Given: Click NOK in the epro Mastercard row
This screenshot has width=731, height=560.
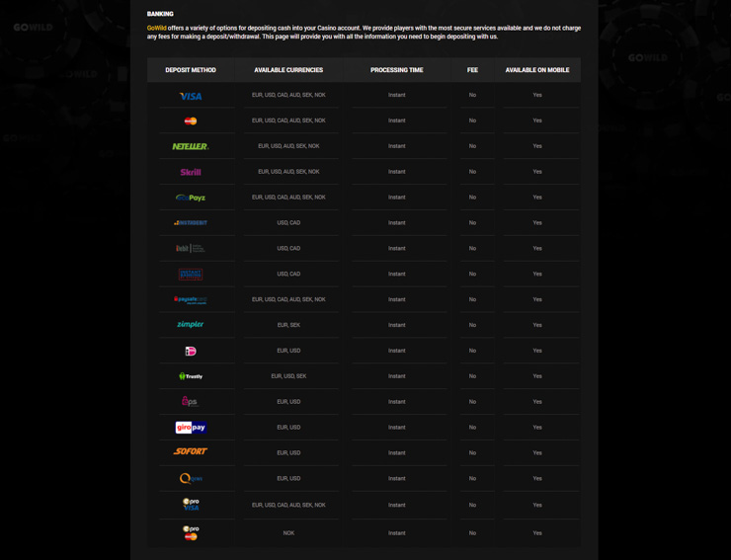Looking at the screenshot, I should pos(288,533).
